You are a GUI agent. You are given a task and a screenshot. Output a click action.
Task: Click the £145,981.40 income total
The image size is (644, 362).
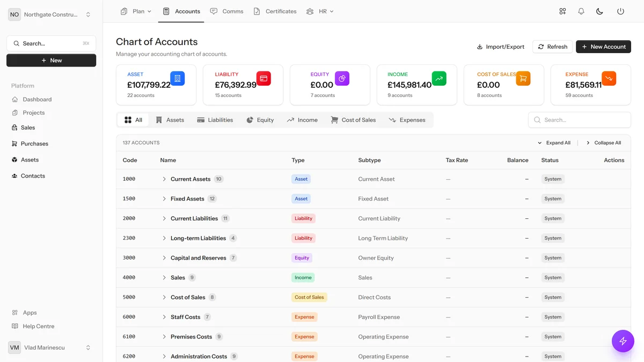(x=409, y=85)
